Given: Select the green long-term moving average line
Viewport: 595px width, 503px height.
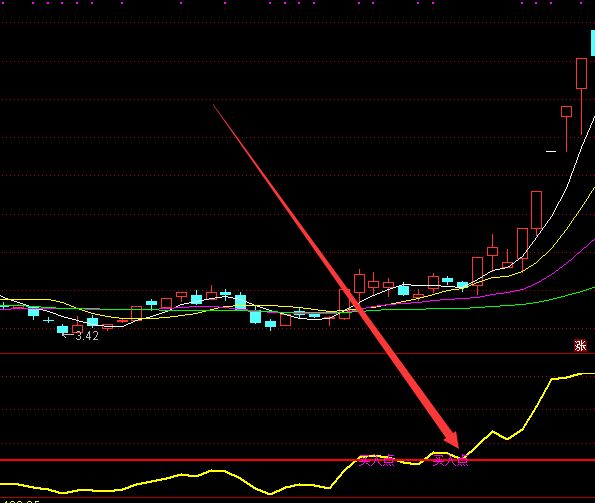Looking at the screenshot, I should tap(493, 305).
